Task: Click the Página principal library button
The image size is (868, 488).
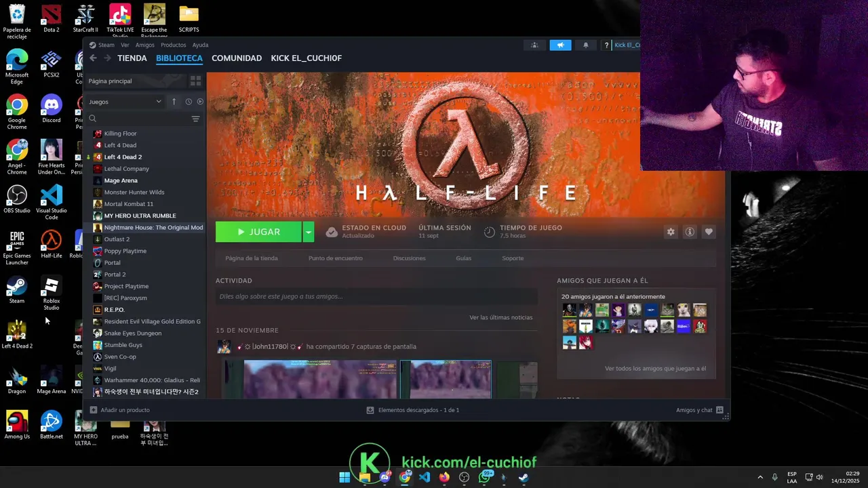Action: click(135, 81)
